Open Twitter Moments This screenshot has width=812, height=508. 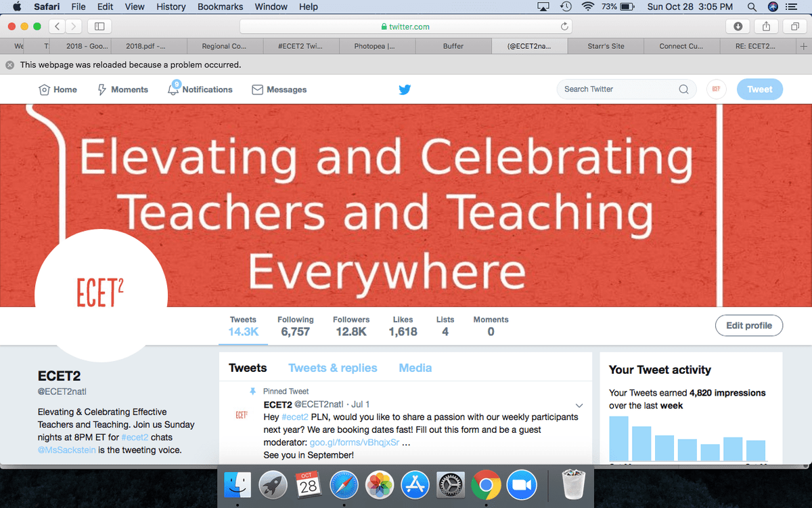[122, 89]
